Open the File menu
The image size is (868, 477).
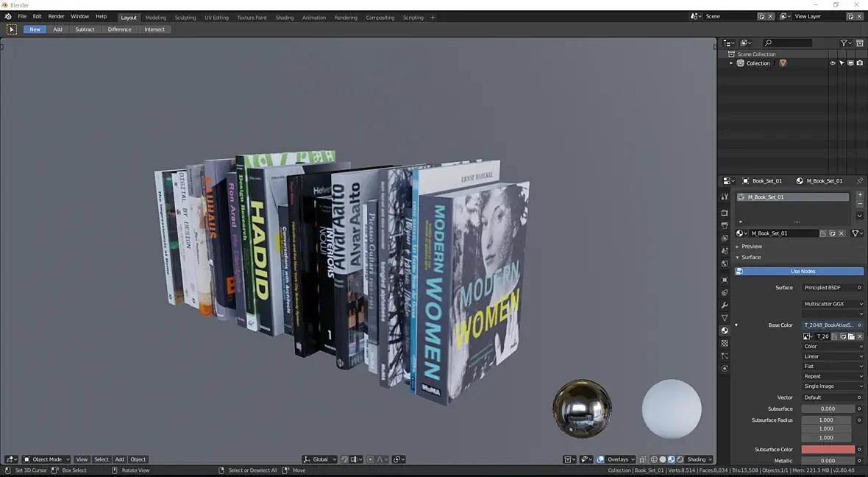tap(22, 17)
